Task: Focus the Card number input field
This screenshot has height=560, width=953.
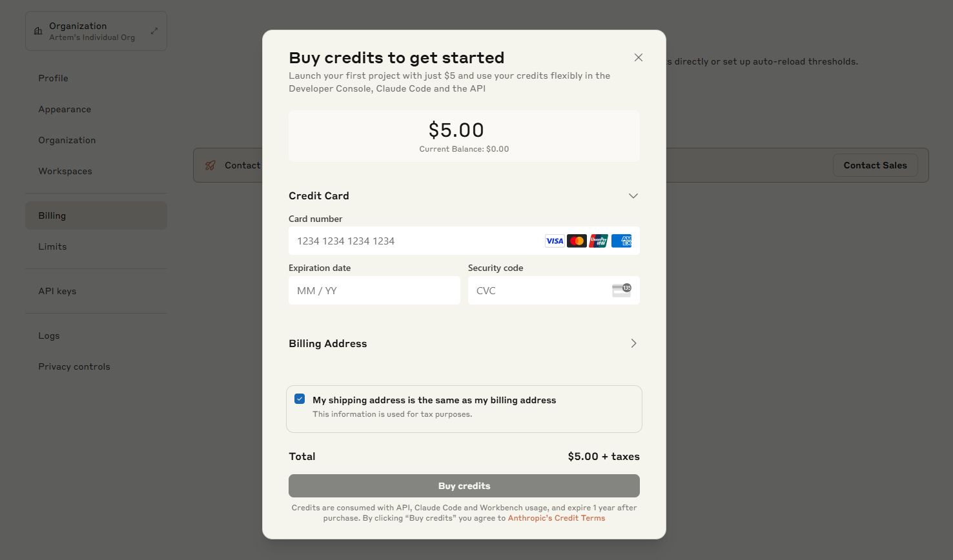Action: 413,241
